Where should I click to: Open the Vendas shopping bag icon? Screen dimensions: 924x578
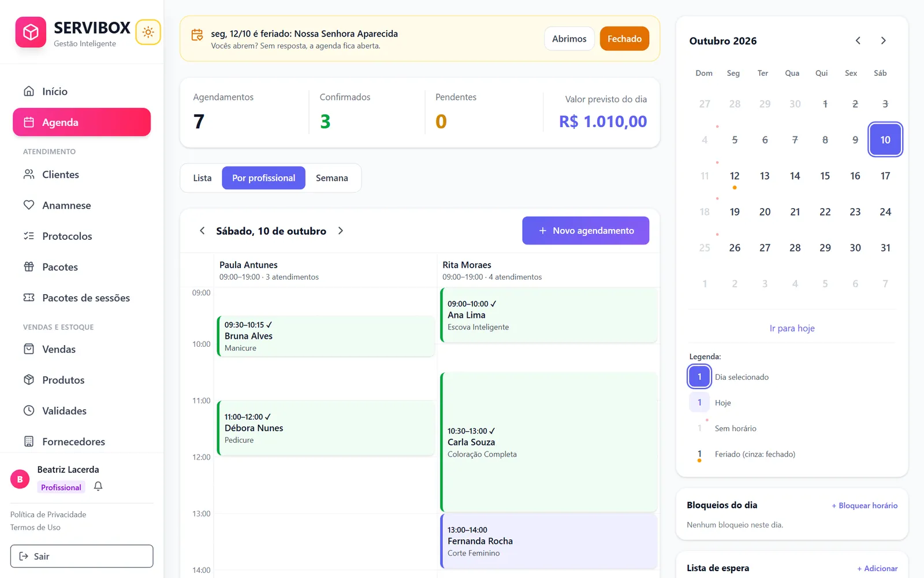pyautogui.click(x=29, y=349)
